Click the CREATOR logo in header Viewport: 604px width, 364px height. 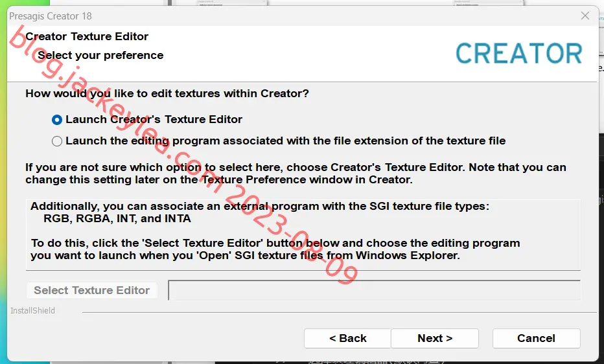519,54
